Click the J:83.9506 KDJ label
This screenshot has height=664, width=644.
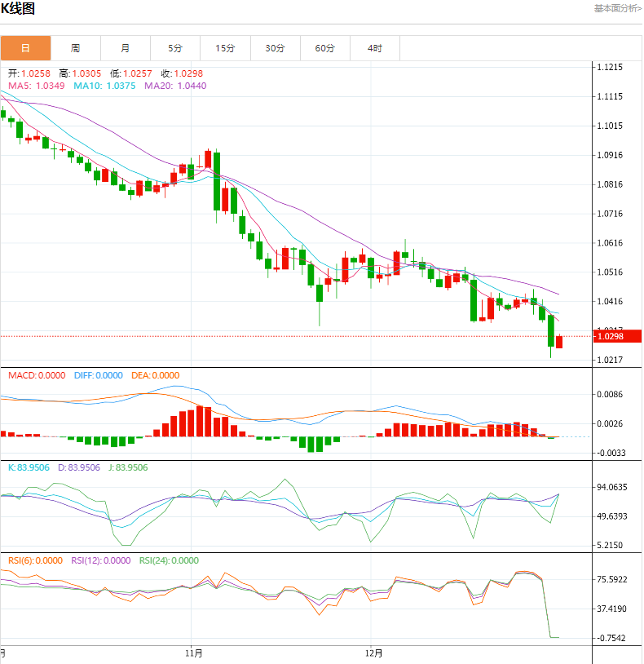(128, 468)
